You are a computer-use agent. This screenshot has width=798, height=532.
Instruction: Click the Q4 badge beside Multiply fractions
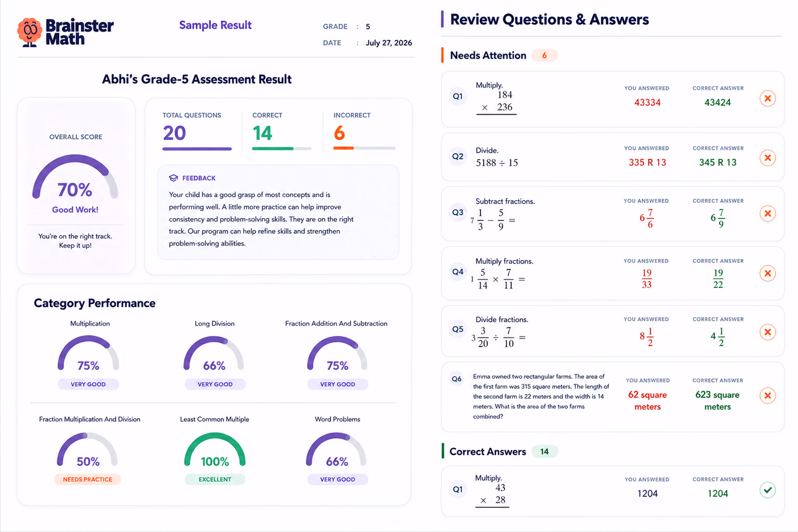click(x=458, y=272)
